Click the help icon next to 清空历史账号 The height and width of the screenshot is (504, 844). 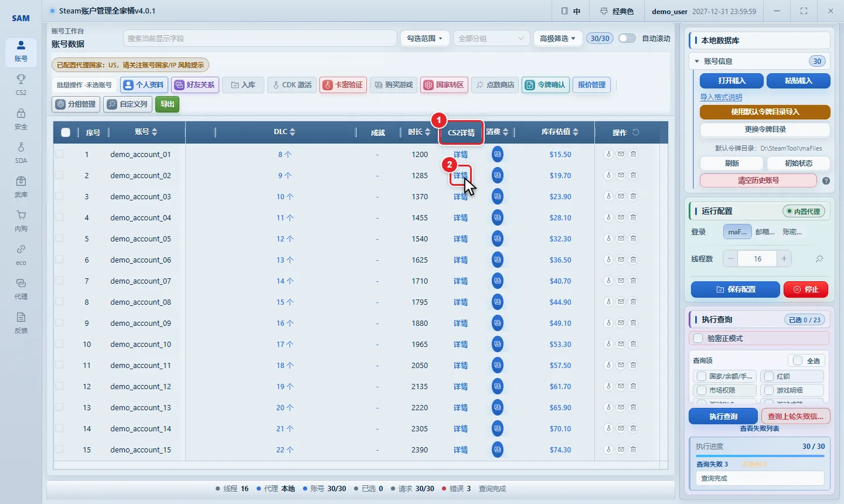826,181
